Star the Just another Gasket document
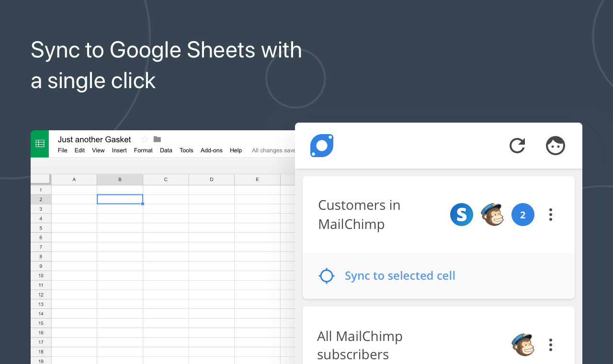The image size is (613, 364). (145, 139)
